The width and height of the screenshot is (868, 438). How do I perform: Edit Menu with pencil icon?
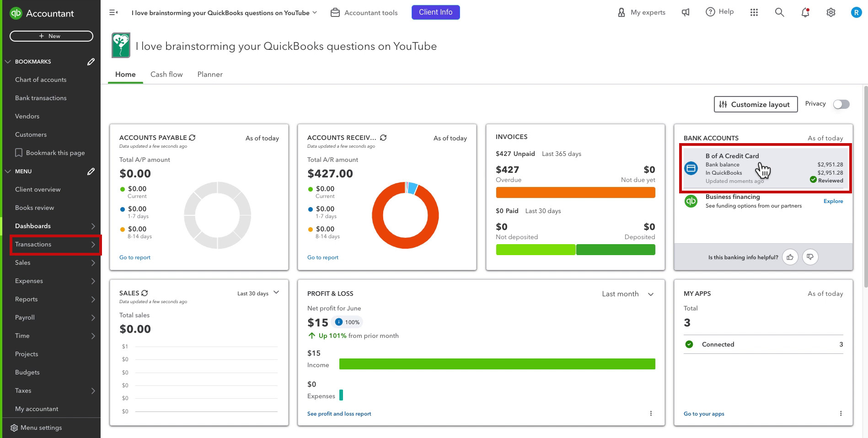tap(91, 171)
